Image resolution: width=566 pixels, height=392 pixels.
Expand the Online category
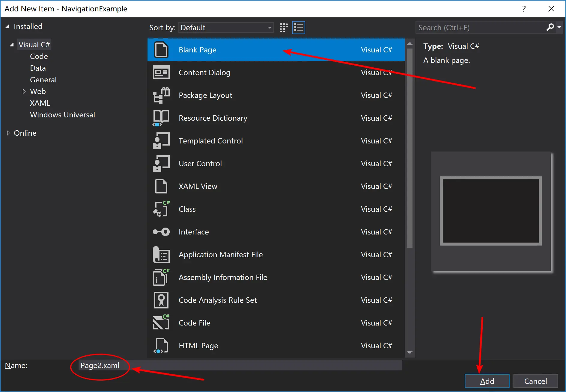tap(8, 133)
